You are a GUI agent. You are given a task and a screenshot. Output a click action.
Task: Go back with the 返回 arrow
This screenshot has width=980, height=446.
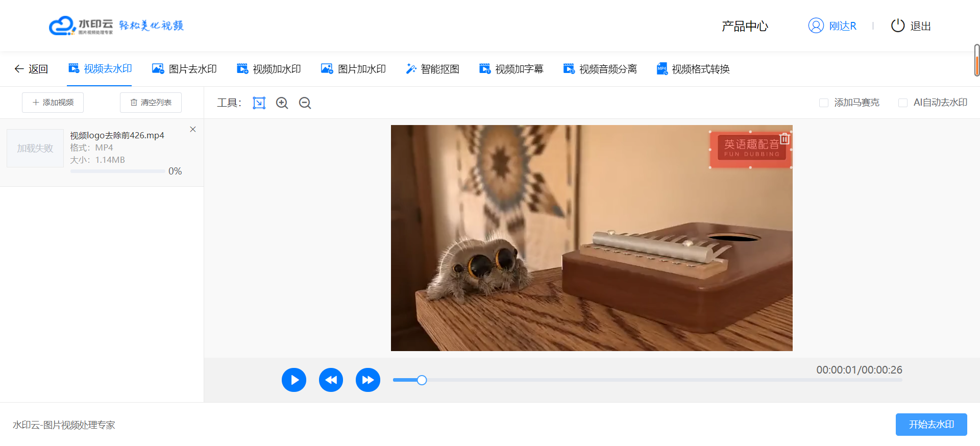[x=31, y=69]
